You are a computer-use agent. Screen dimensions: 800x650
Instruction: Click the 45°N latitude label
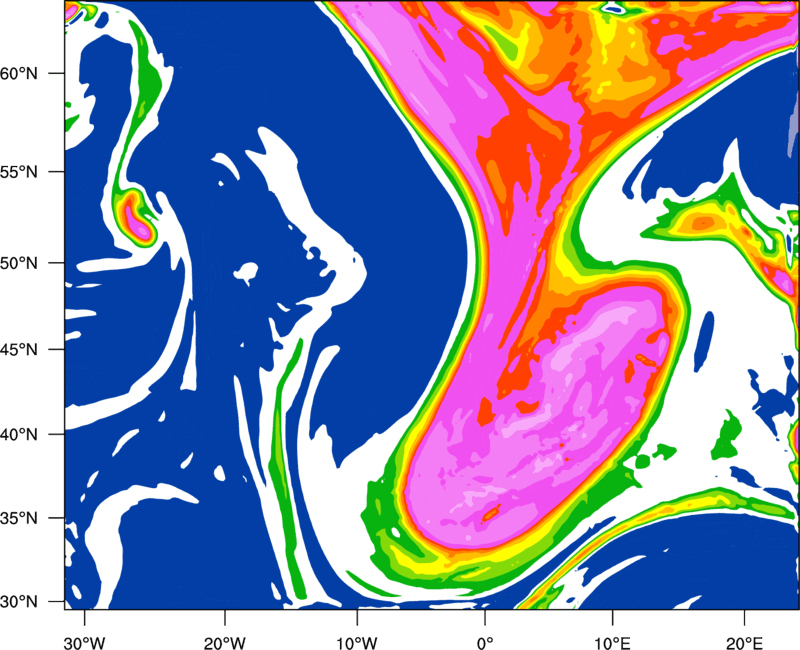click(19, 349)
